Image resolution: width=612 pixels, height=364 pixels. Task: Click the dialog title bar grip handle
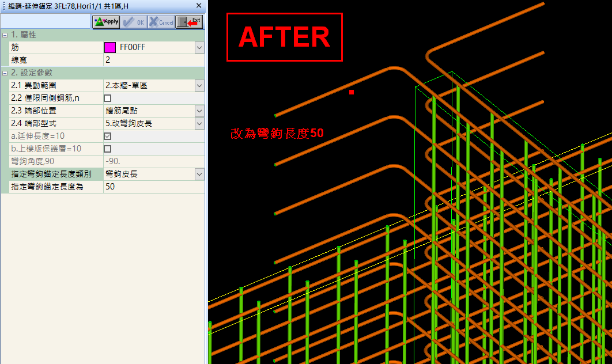pos(4,6)
